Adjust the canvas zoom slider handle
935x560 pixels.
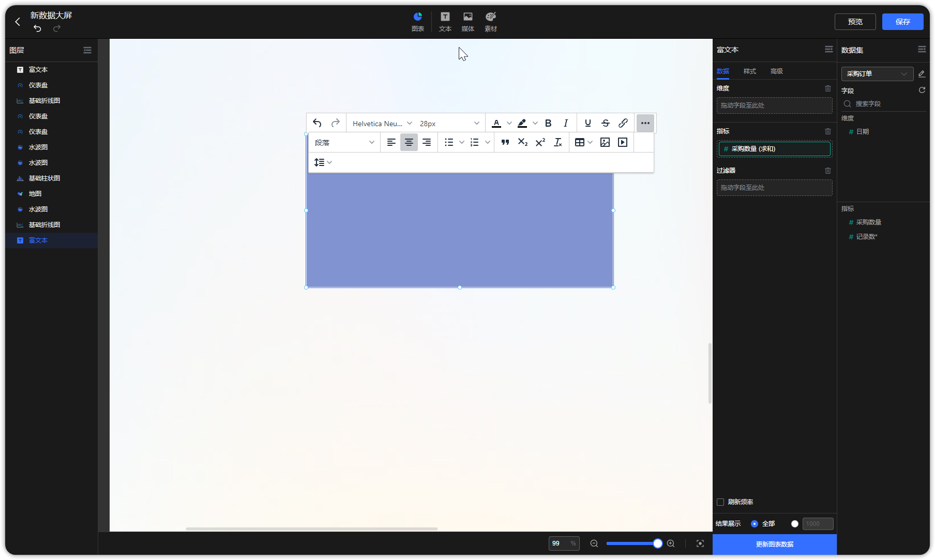tap(658, 543)
